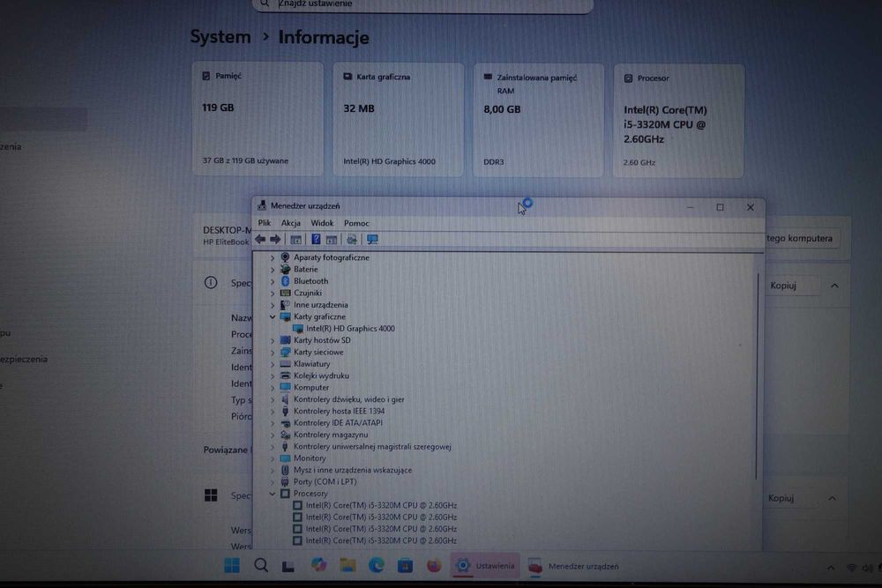Click System breadcrumb in Settings header

[x=220, y=37]
